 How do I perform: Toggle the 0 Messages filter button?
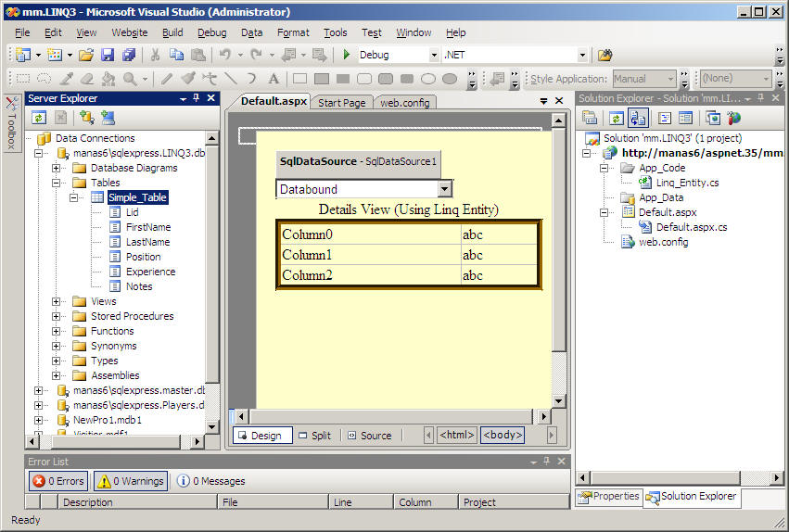[x=211, y=481]
